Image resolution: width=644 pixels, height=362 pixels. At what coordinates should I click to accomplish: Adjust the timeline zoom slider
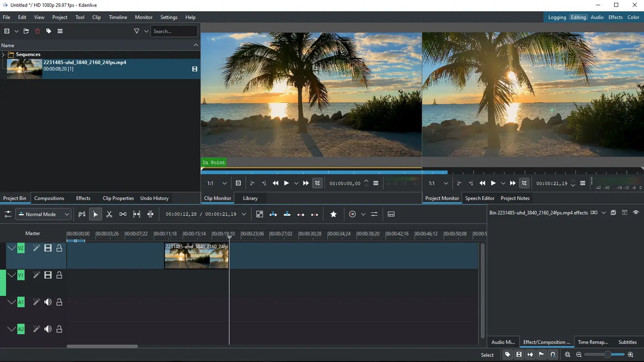(607, 355)
